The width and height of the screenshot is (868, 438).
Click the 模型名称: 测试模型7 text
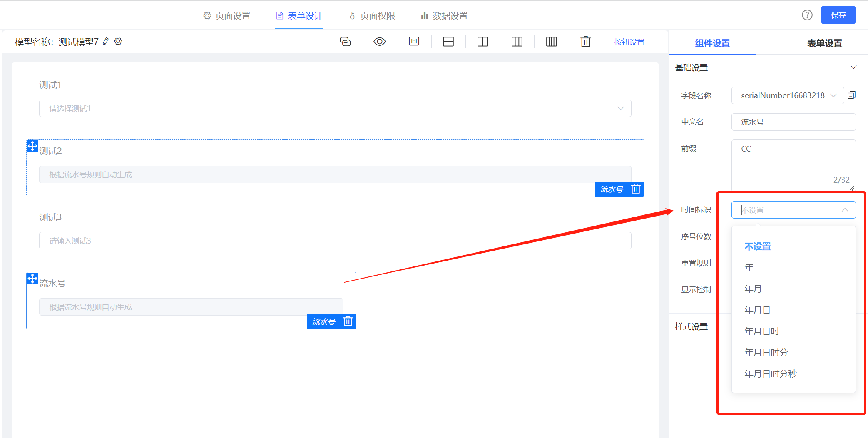tap(57, 42)
